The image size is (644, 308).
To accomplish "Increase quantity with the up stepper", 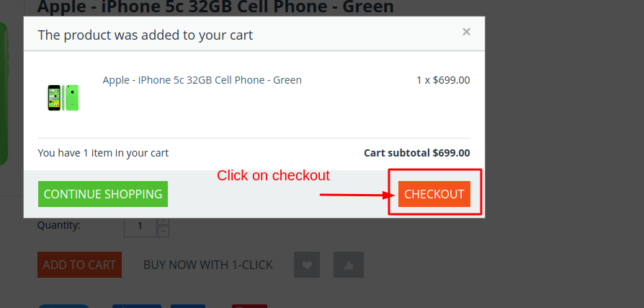I will (x=164, y=221).
